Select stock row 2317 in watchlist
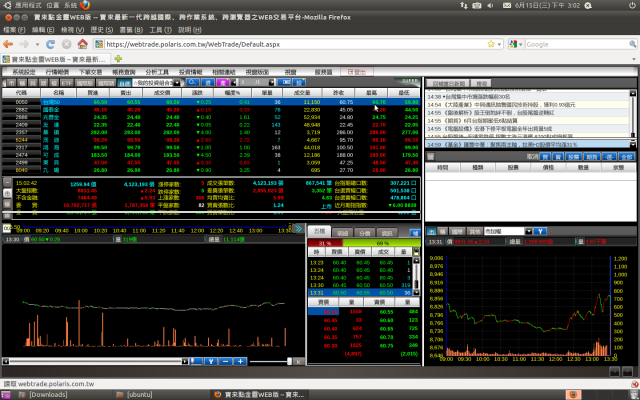 coord(211,147)
